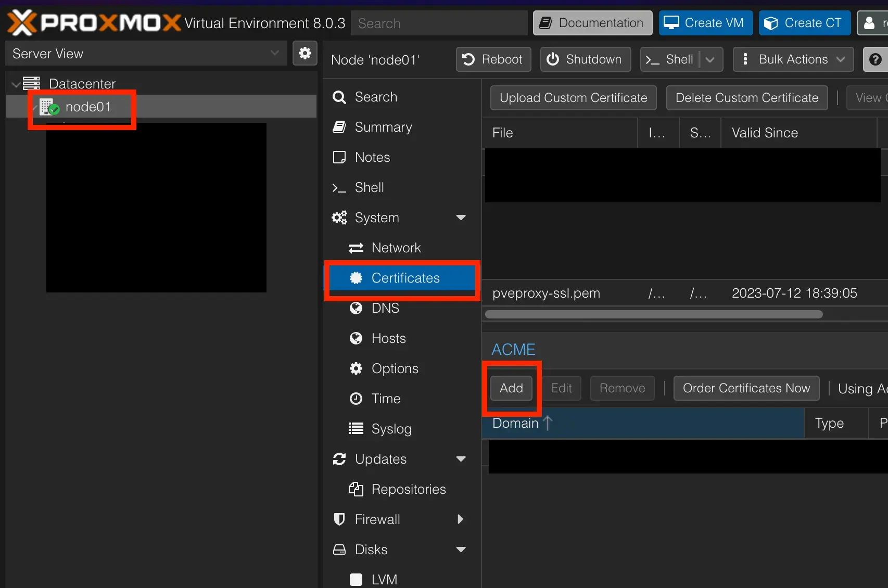This screenshot has height=588, width=888.
Task: Click the Valid Since column header
Action: pyautogui.click(x=799, y=133)
